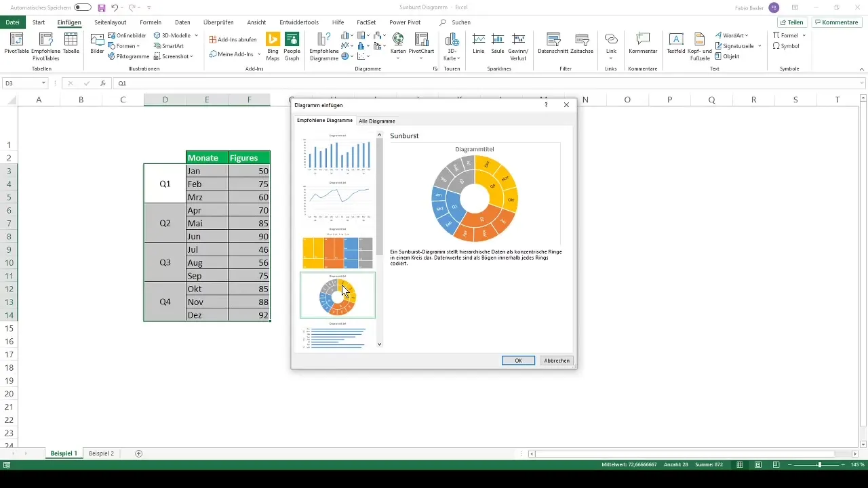Open the help question mark in dialog
Image resolution: width=868 pixels, height=488 pixels.
tap(546, 105)
